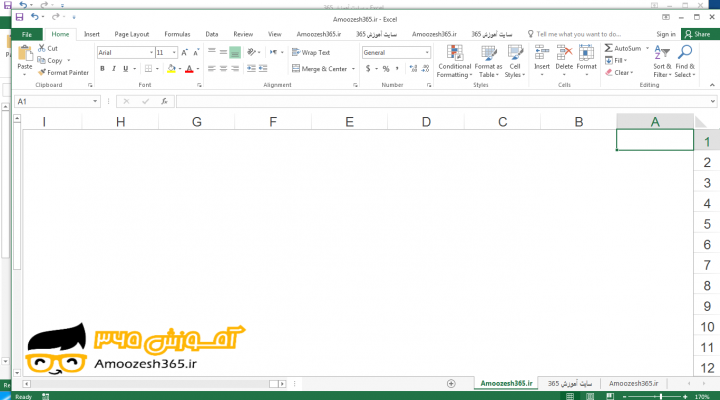The width and height of the screenshot is (720, 400).
Task: Select the Amoozesh365.ir active sheet tab
Action: pos(506,383)
